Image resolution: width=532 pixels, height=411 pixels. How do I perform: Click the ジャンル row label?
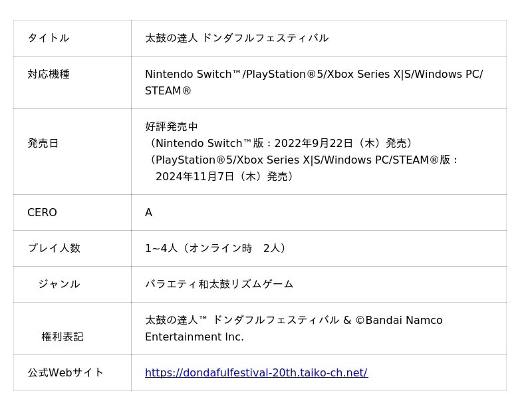point(59,284)
